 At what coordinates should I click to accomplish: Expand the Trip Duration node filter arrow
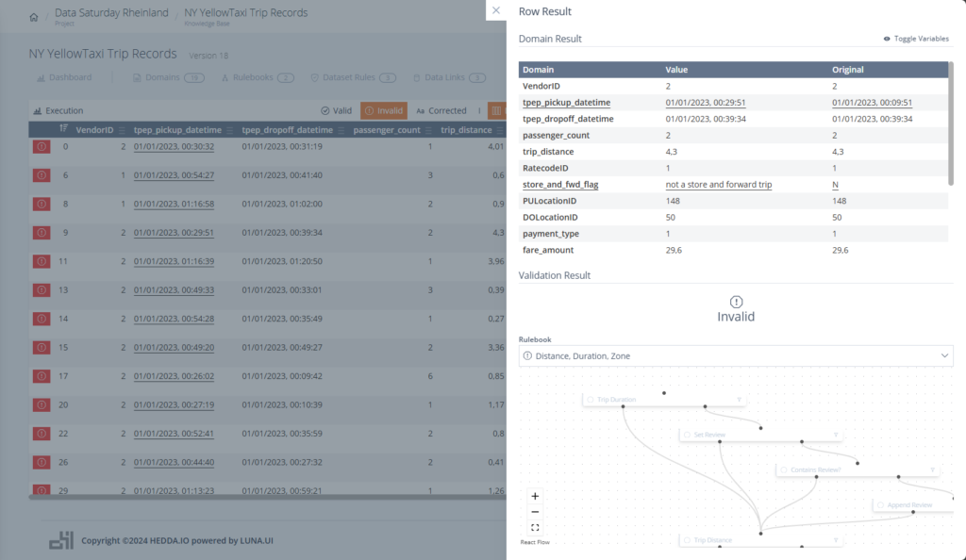click(740, 400)
